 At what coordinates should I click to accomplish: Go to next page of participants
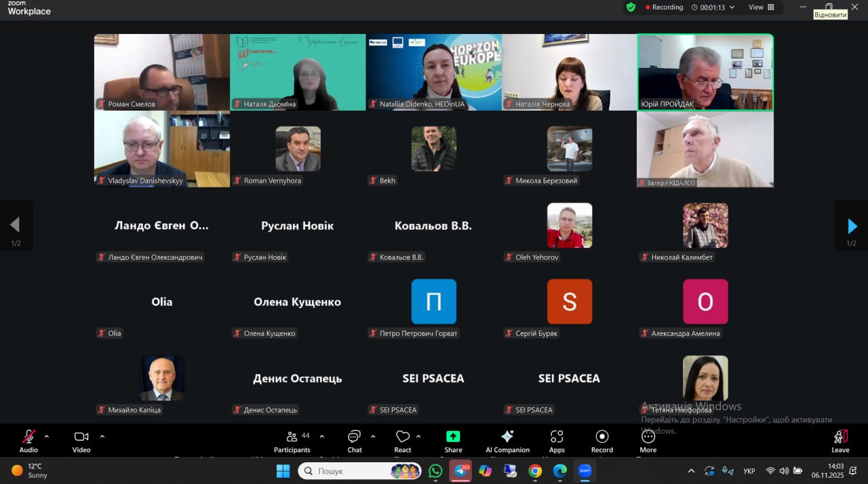(852, 226)
